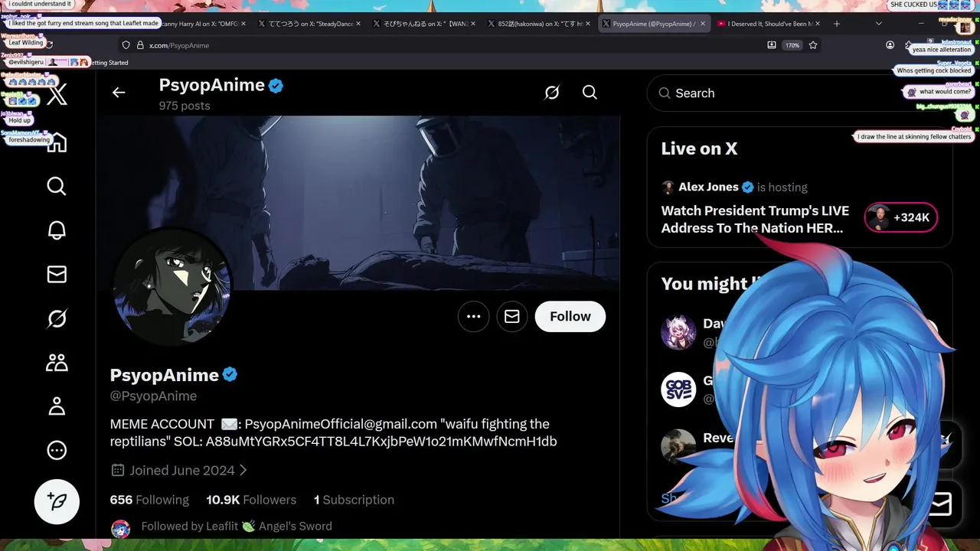
Task: Open Communities people icon in the sidebar
Action: pos(57,362)
